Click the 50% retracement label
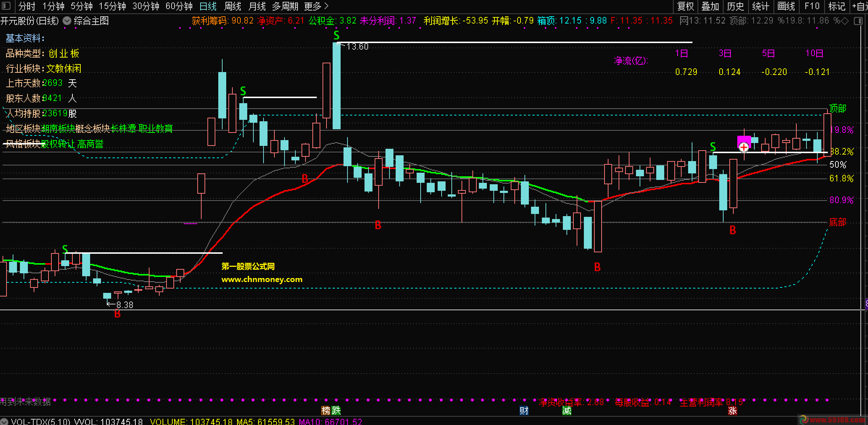The width and height of the screenshot is (868, 425). pyautogui.click(x=838, y=165)
